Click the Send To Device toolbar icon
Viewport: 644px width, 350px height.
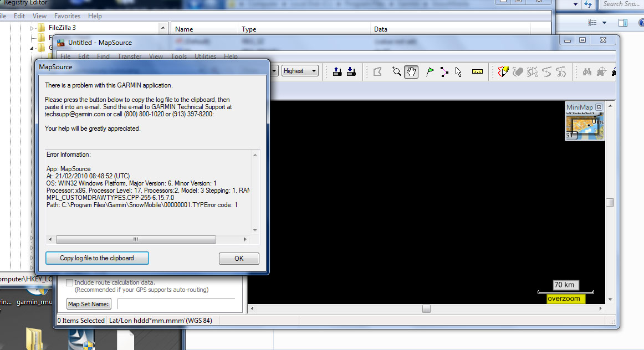pyautogui.click(x=337, y=72)
